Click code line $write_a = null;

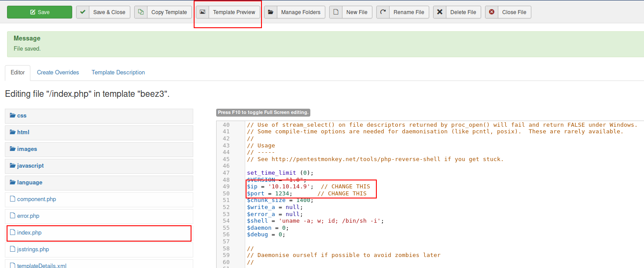tap(275, 207)
